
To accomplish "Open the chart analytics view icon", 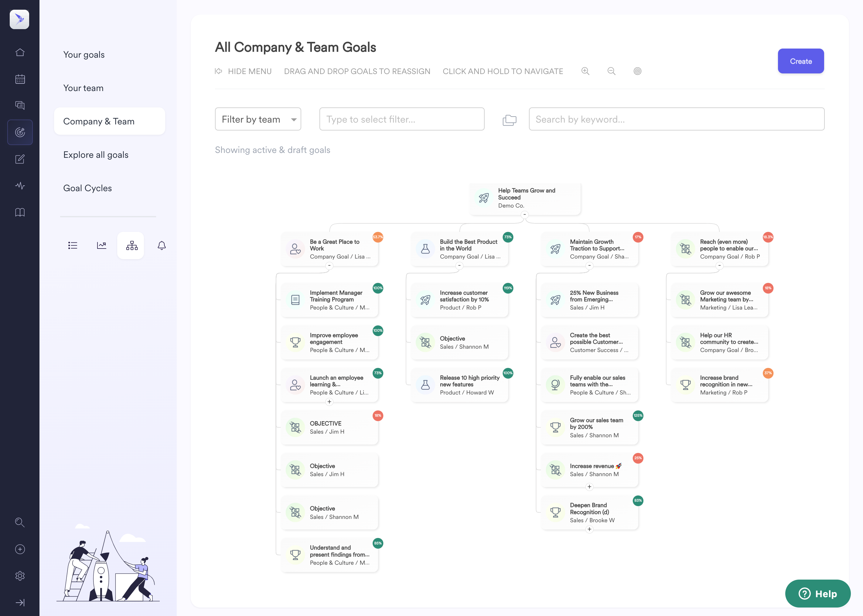I will click(x=101, y=245).
